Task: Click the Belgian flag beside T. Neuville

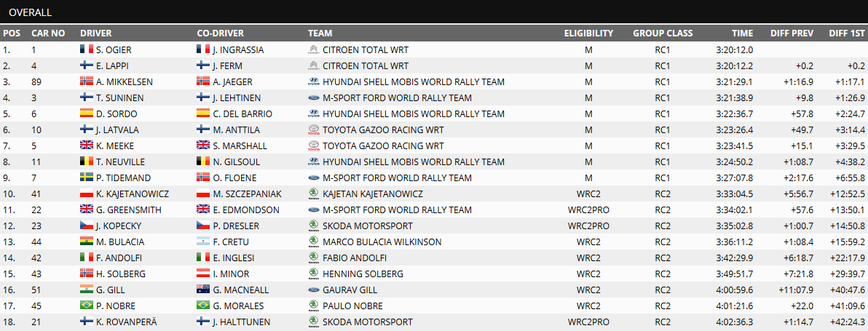Action: tap(86, 162)
